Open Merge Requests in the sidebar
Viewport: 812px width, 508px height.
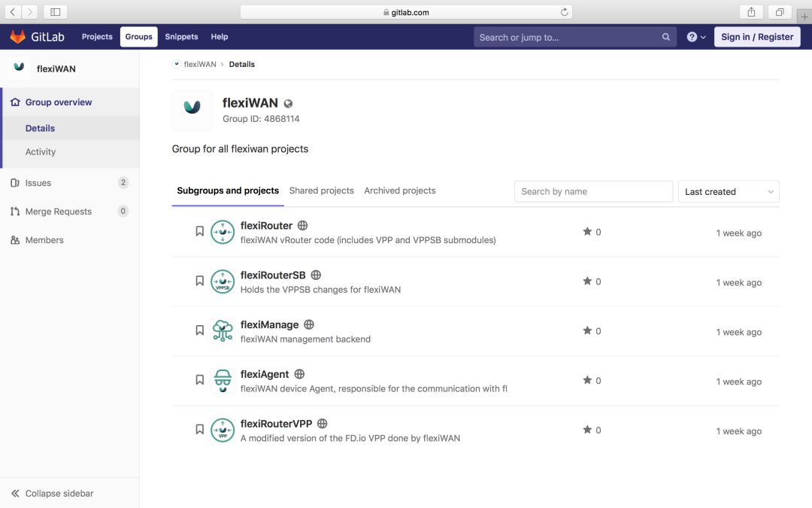(x=59, y=211)
